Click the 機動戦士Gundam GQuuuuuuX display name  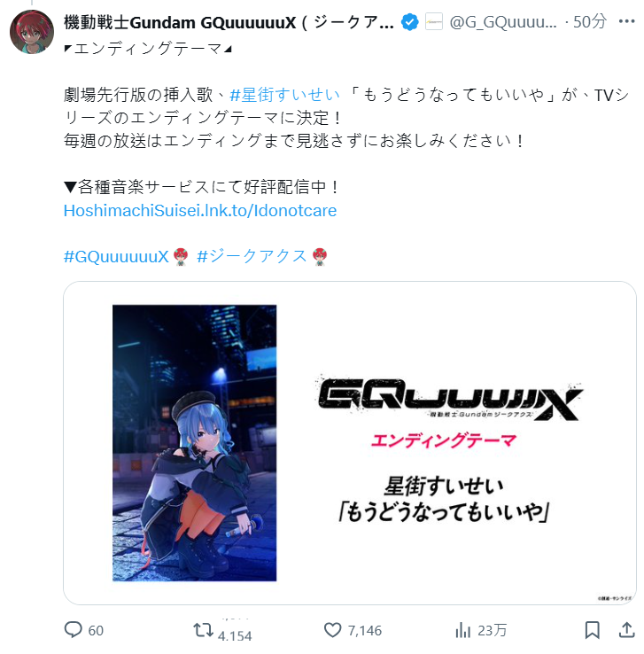click(229, 22)
